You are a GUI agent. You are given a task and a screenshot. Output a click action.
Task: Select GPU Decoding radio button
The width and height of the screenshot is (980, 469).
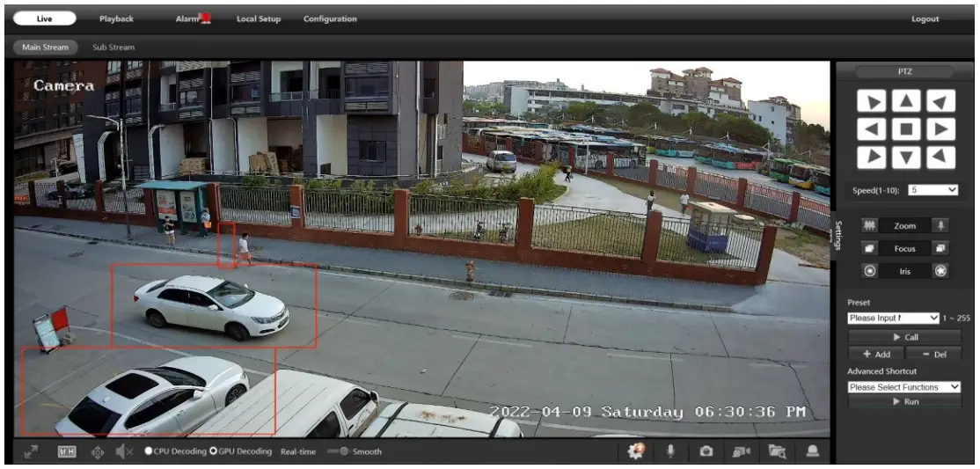(x=213, y=451)
